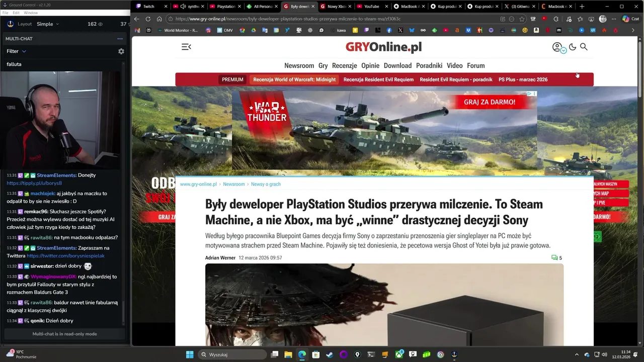Open the Opinie navigation item
The width and height of the screenshot is (644, 362).
click(370, 65)
